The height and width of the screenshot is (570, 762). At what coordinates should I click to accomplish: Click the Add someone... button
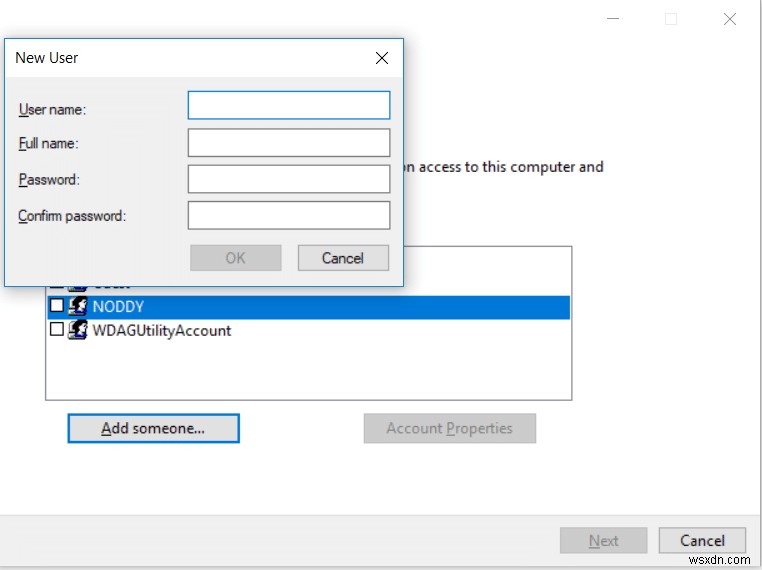click(x=154, y=428)
